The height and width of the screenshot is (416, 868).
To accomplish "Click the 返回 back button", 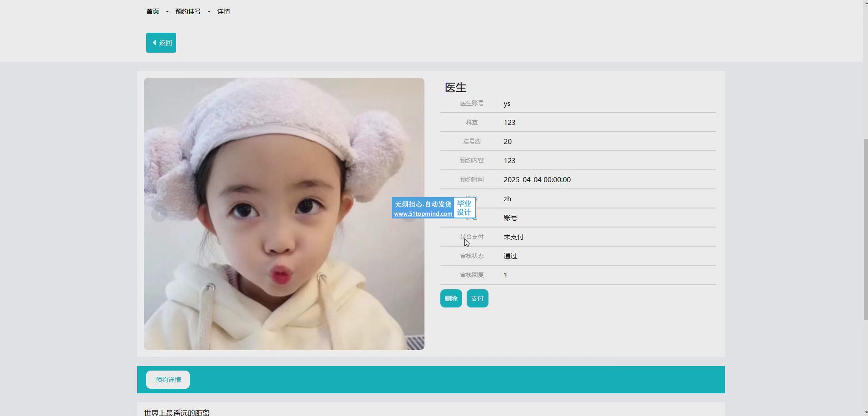I will (x=161, y=43).
